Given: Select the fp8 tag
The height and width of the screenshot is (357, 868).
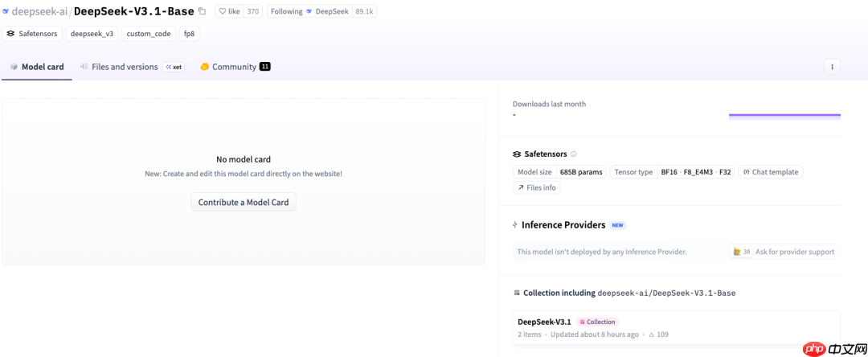Looking at the screenshot, I should pyautogui.click(x=190, y=34).
